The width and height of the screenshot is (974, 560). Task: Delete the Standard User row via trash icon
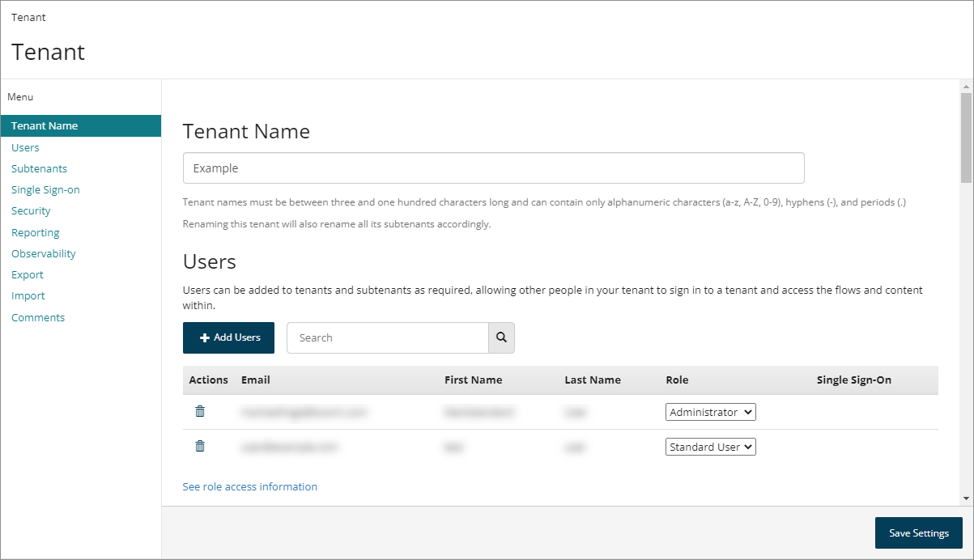coord(200,446)
